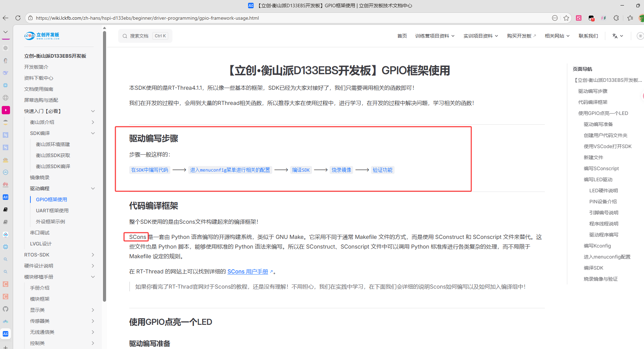Screen dimensions: 644x349
Task: View site information lock icon in address bar
Action: [x=30, y=18]
